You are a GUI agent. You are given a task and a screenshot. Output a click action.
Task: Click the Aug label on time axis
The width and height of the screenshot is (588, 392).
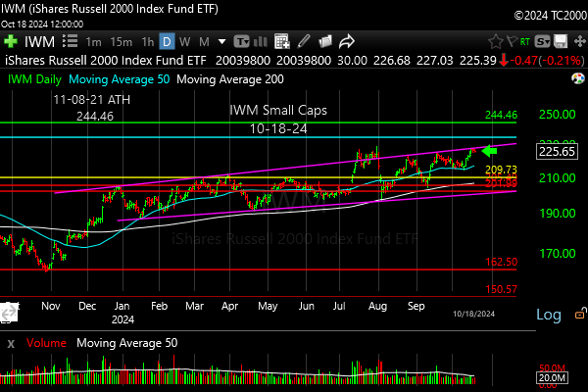click(377, 306)
